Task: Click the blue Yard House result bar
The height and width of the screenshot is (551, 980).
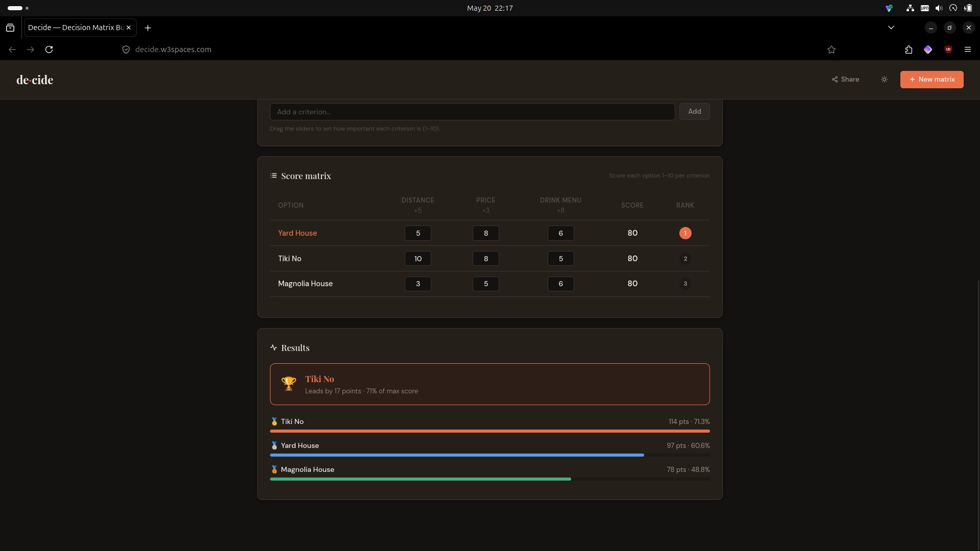Action: (x=457, y=455)
